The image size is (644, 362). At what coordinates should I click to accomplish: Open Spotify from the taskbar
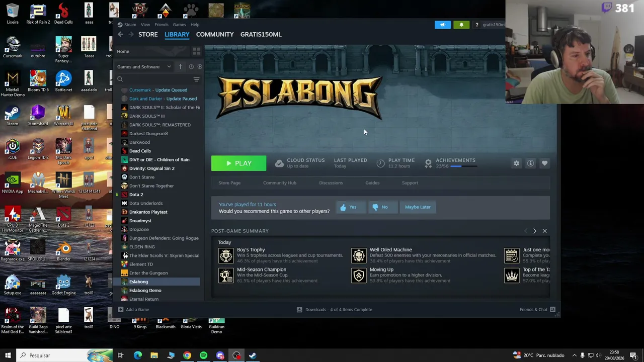(x=203, y=355)
